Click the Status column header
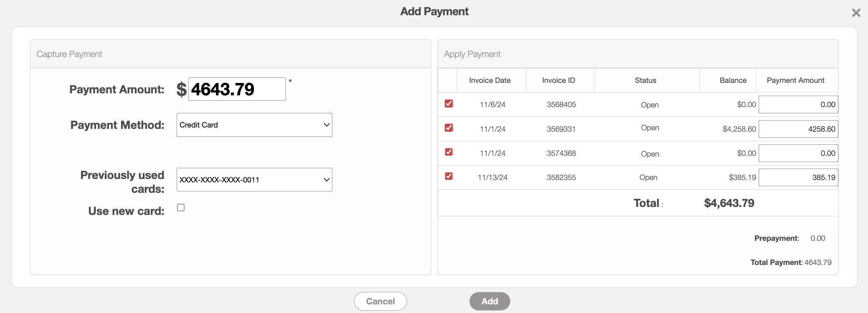The height and width of the screenshot is (313, 868). click(645, 80)
